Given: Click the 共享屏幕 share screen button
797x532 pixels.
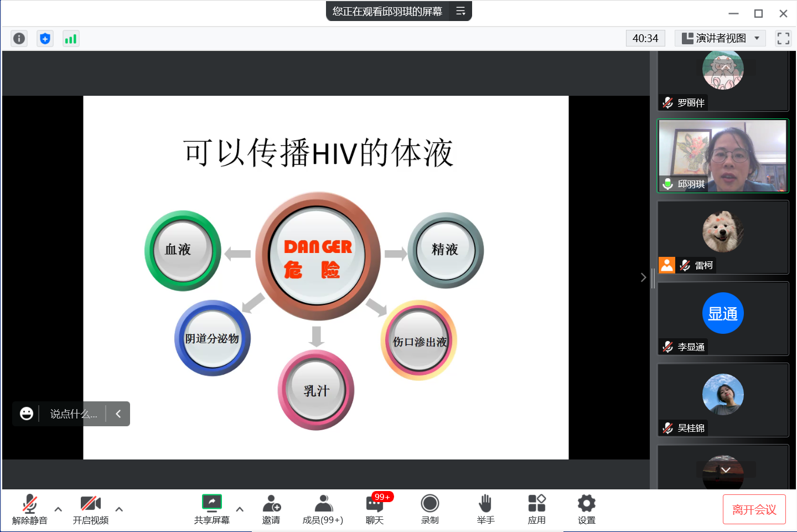Looking at the screenshot, I should tap(212, 509).
